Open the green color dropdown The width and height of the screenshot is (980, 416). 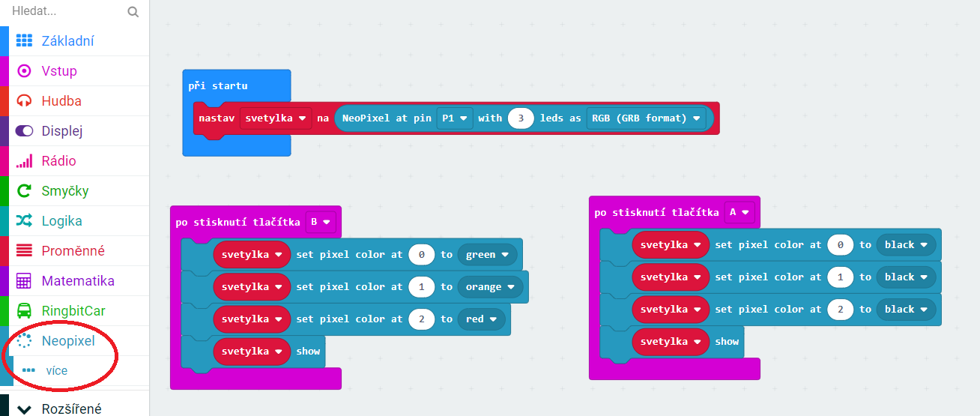[x=489, y=255]
